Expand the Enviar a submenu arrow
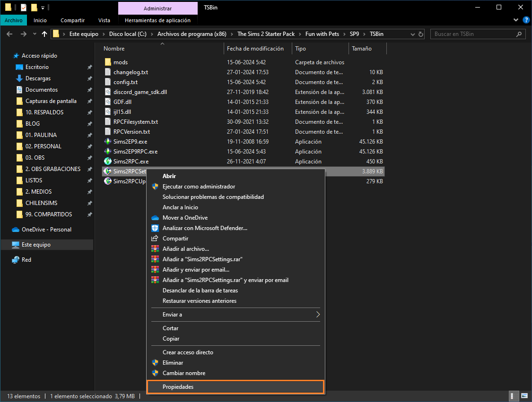 [318, 315]
